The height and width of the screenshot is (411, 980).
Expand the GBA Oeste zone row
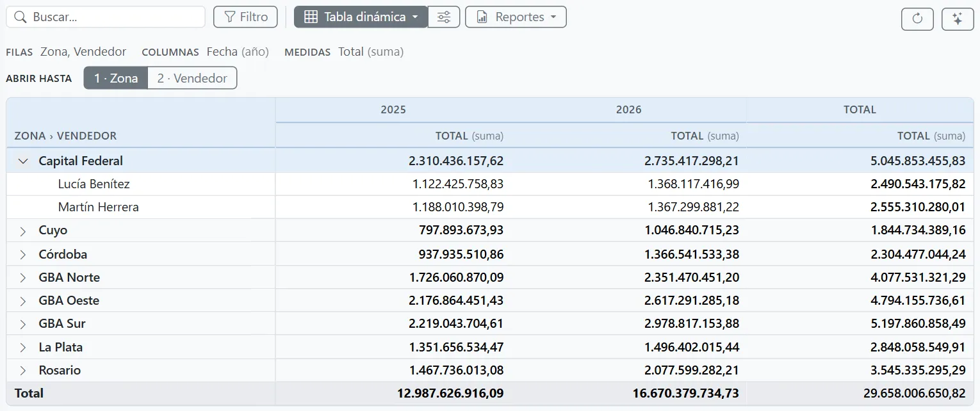(23, 301)
